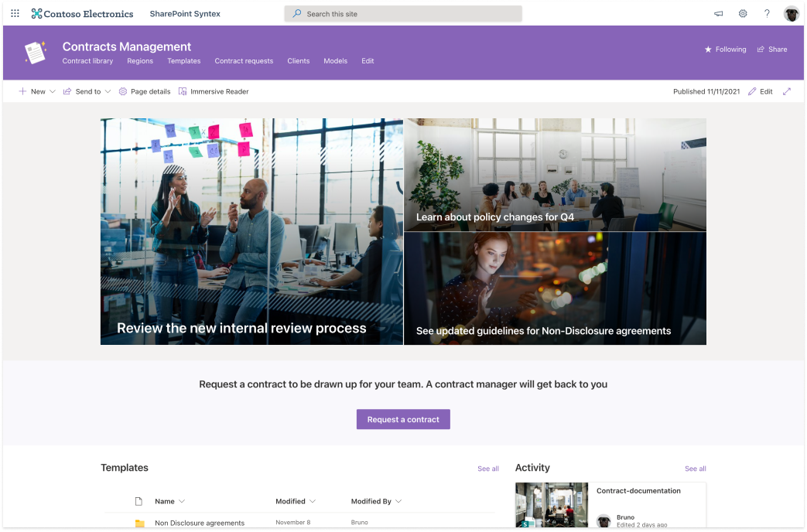Click the help question mark icon
This screenshot has height=532, width=807.
point(767,14)
